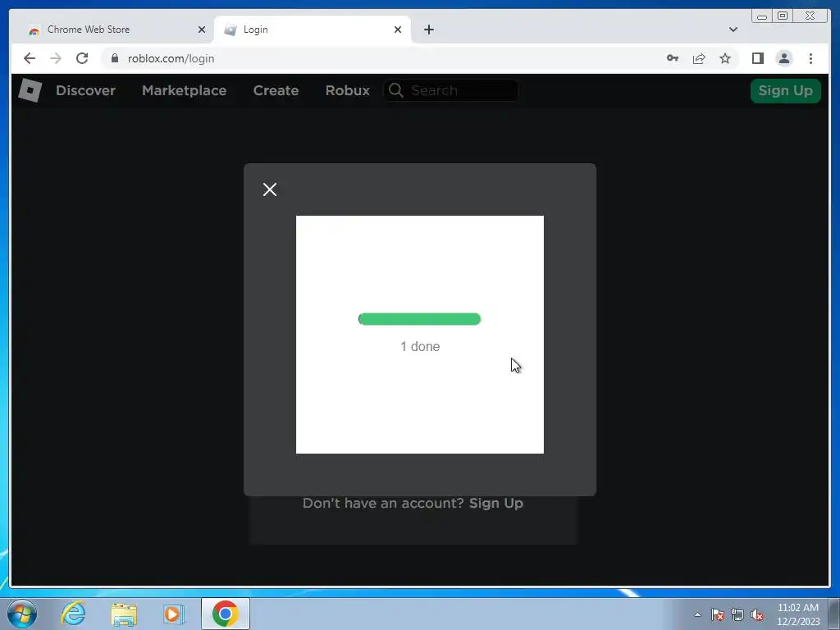Screen dimensions: 840x630
Task: View site information padlock
Action: tap(115, 58)
